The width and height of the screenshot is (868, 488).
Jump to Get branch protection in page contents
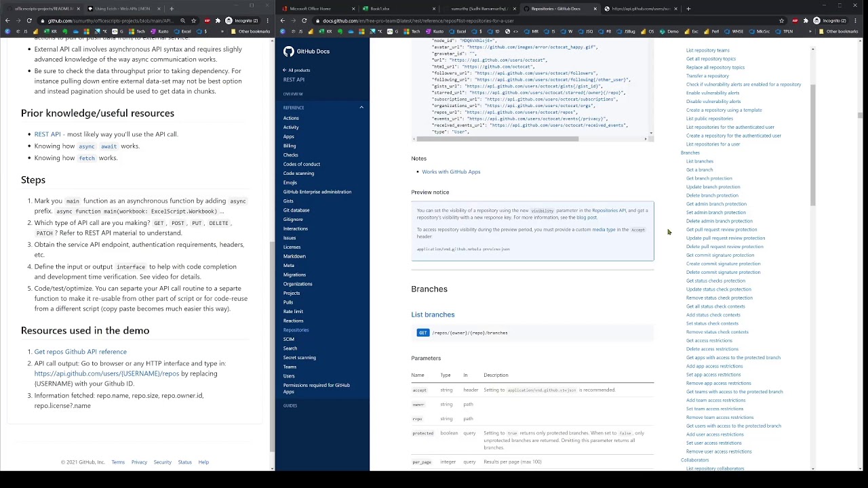pos(709,178)
